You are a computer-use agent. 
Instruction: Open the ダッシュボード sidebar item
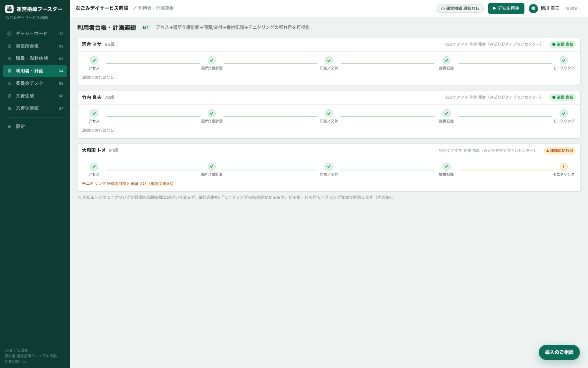[35, 33]
